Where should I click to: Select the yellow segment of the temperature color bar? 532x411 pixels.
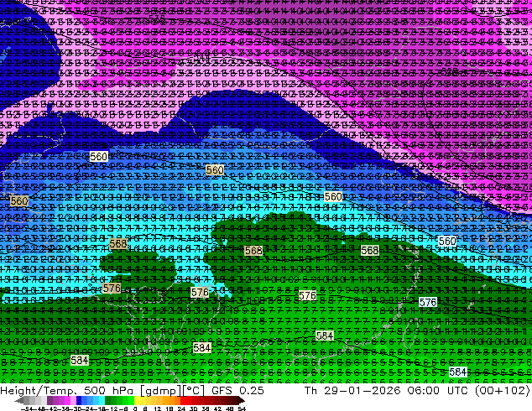click(137, 400)
